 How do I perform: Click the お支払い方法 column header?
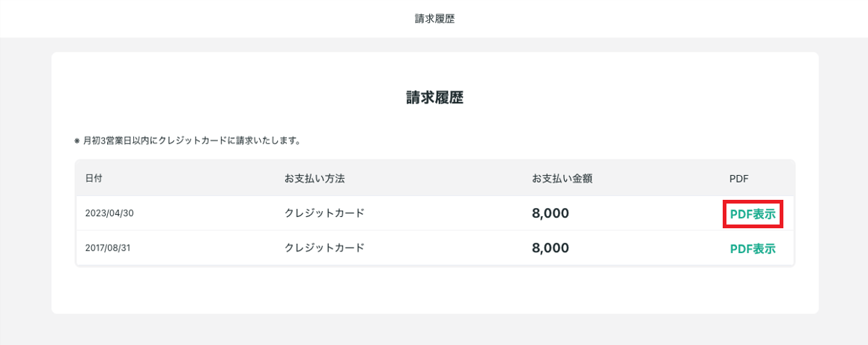[315, 179]
